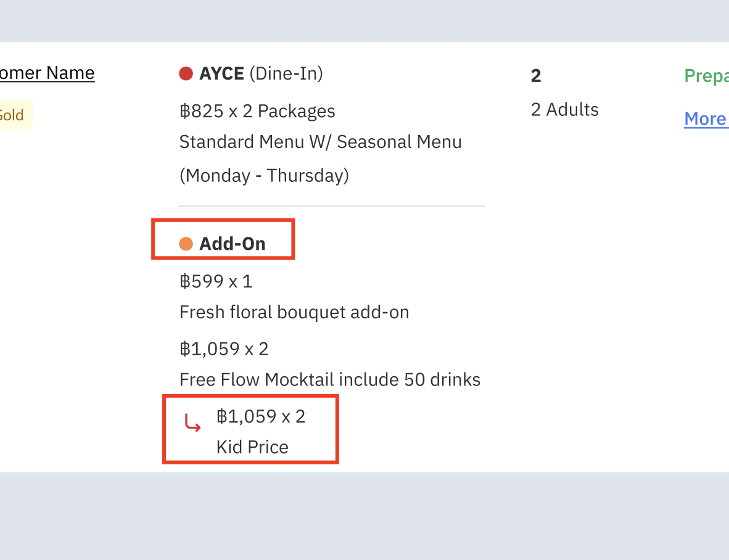Click the red dot beside AYCE
729x560 pixels.
pyautogui.click(x=186, y=74)
